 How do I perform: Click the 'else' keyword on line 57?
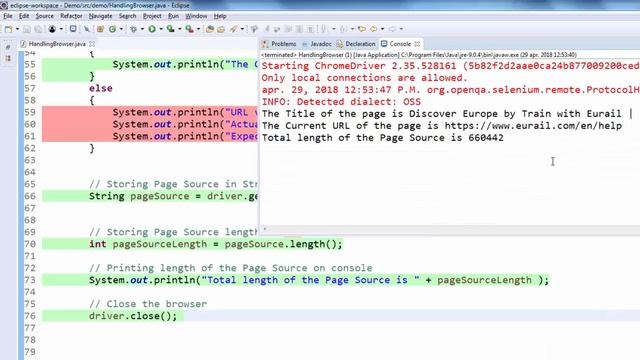(101, 89)
